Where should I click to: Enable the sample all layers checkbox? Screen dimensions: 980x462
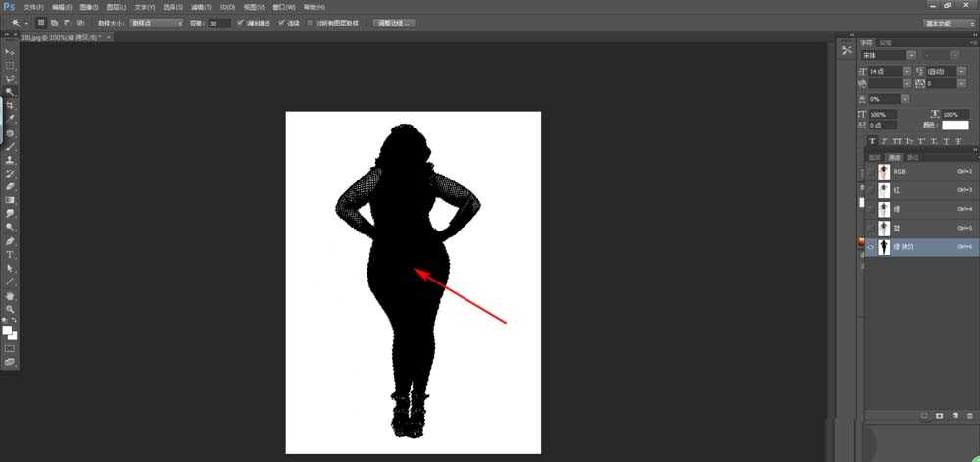(311, 22)
